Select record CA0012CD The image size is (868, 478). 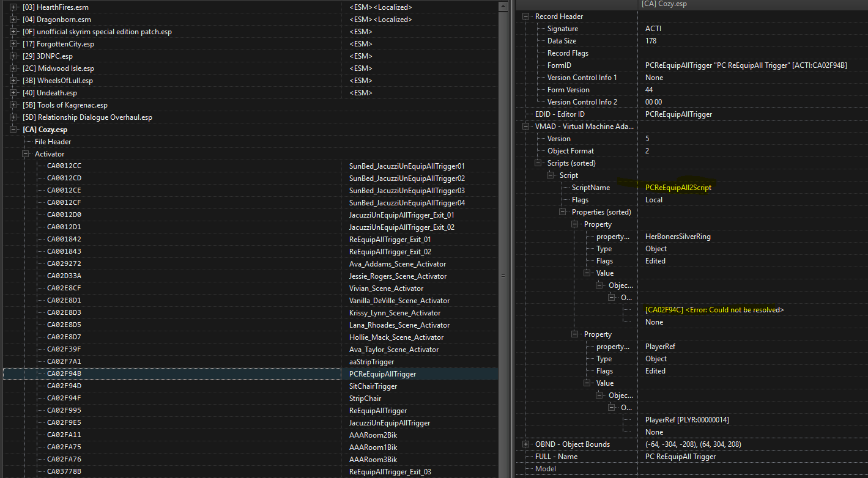(x=64, y=178)
